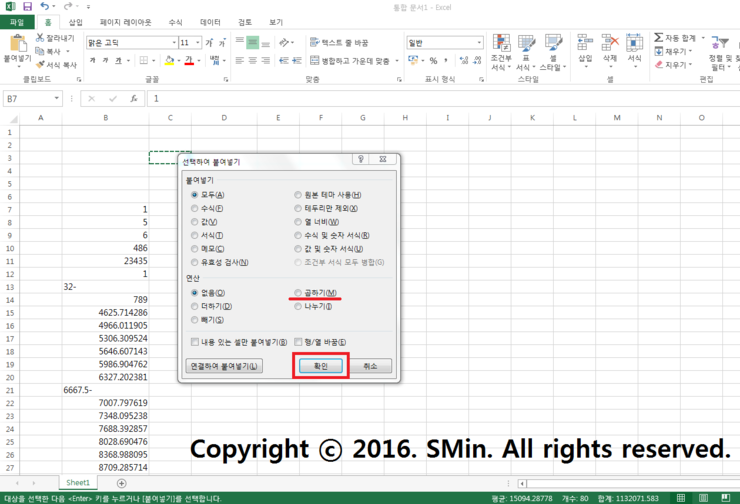The image size is (740, 504).
Task: Click the decrease indent icon
Action: click(x=284, y=60)
